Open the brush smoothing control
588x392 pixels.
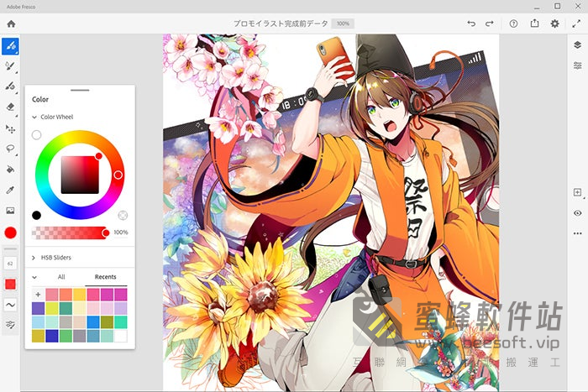tap(10, 305)
